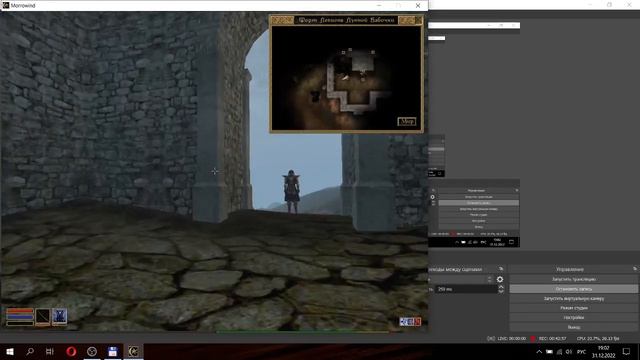Image resolution: width=640 pixels, height=360 pixels.
Task: Click the LIVE 00:00:00 status in OBS
Action: pyautogui.click(x=511, y=338)
